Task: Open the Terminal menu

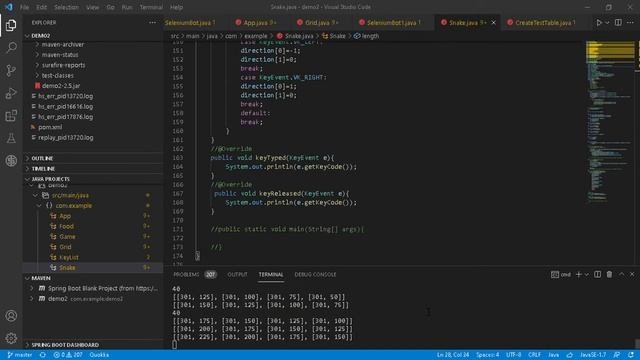Action: [151, 7]
